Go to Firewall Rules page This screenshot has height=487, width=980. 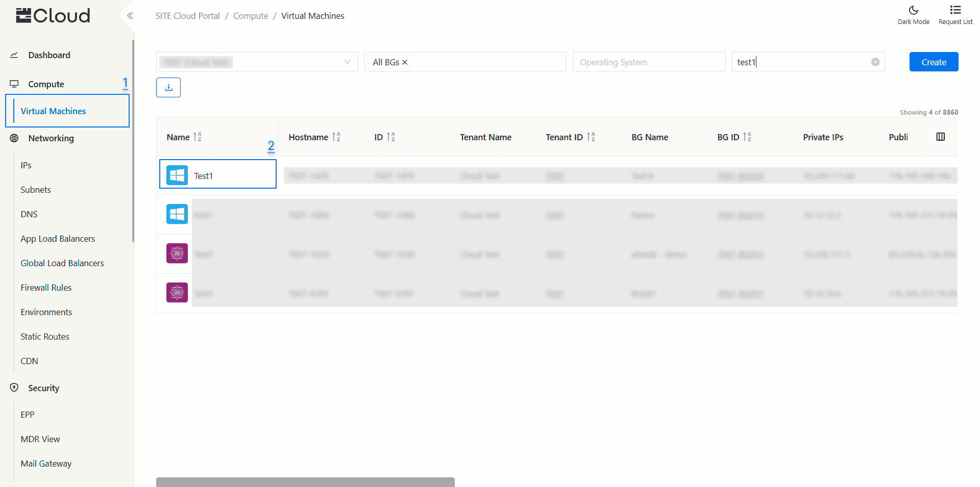coord(46,288)
